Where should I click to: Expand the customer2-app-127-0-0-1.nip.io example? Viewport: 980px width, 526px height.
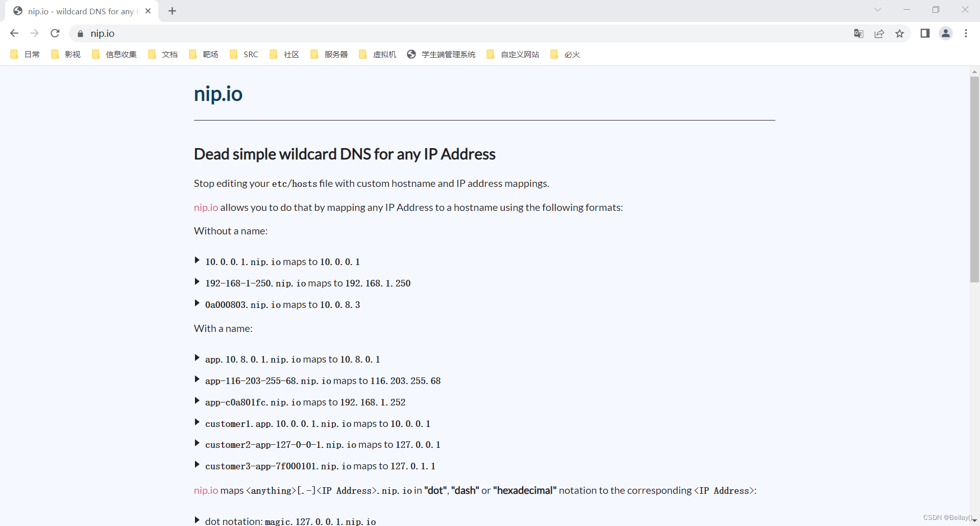197,443
